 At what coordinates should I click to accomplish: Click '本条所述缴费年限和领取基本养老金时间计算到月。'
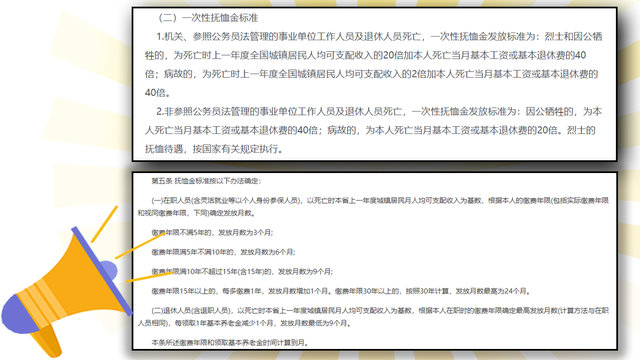click(230, 342)
